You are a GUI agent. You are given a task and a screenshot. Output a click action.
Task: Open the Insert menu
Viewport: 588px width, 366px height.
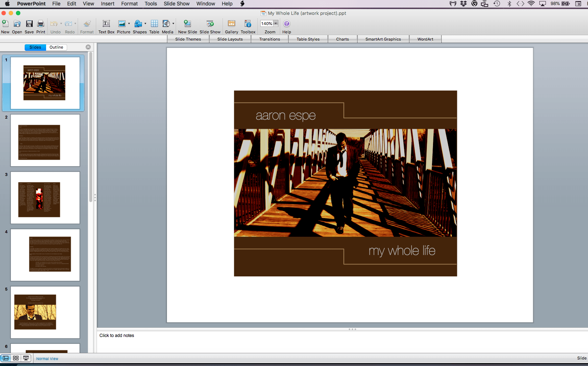[x=107, y=4]
